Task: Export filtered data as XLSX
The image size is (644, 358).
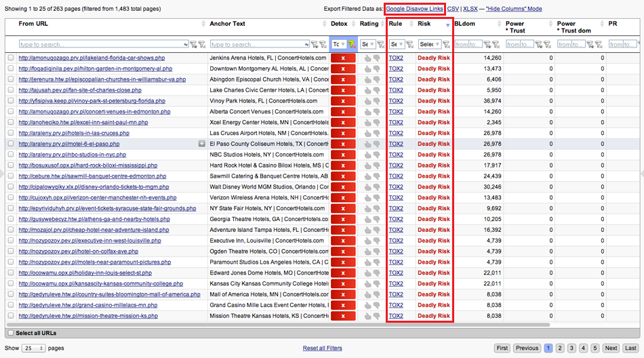Action: pyautogui.click(x=470, y=9)
